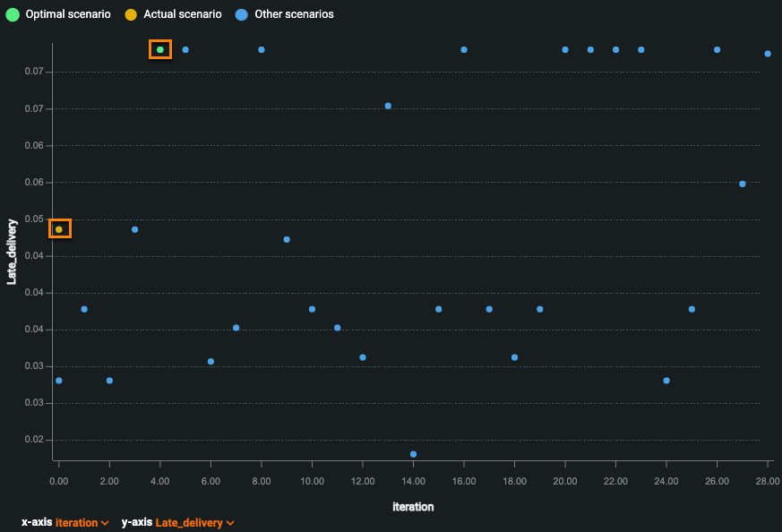Select the data point at iteration 24
The width and height of the screenshot is (782, 532).
click(x=666, y=381)
